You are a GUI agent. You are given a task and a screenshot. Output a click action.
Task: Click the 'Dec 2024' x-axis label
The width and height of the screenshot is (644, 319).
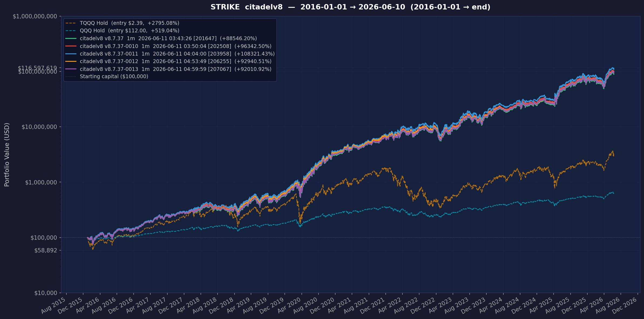524,305
